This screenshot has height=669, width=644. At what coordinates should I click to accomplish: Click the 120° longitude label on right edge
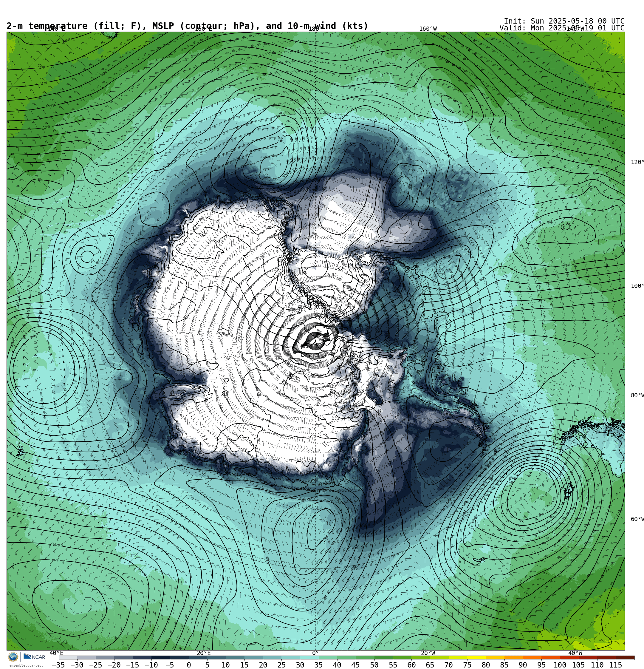[637, 162]
